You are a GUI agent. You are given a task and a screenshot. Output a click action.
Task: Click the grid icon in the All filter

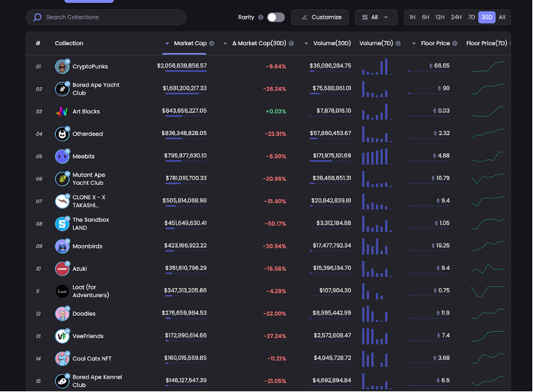[365, 17]
